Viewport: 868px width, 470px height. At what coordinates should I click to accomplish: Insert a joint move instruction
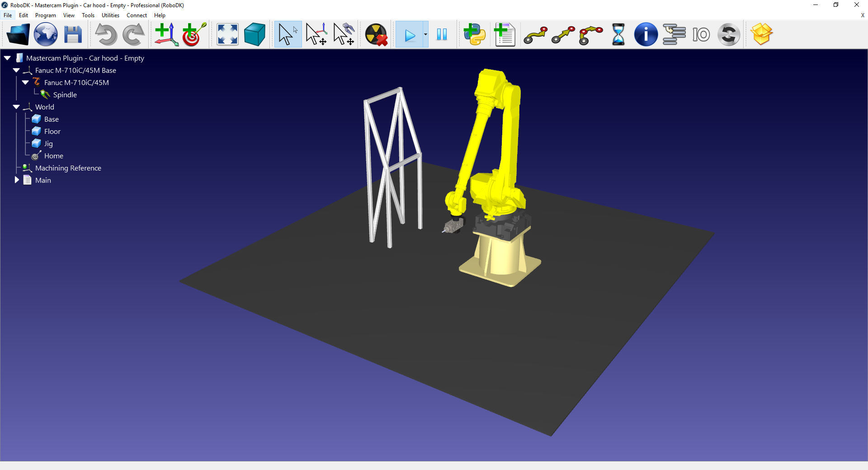pyautogui.click(x=535, y=34)
